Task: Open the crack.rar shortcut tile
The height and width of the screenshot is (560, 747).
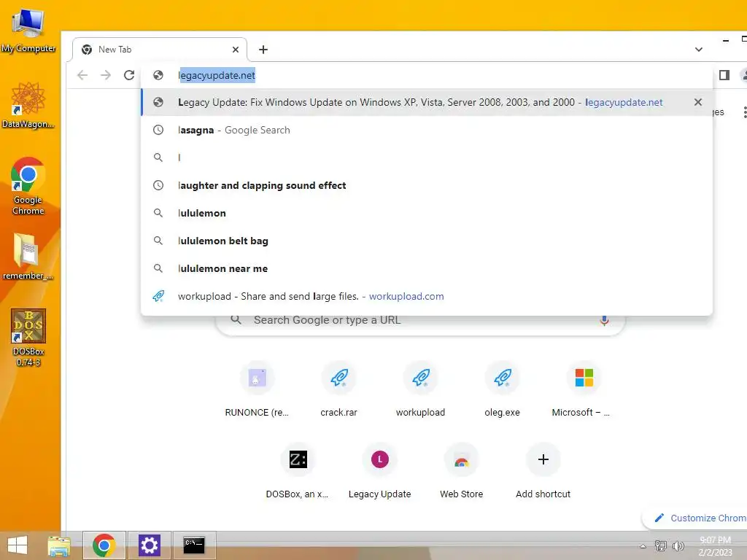Action: click(x=338, y=391)
